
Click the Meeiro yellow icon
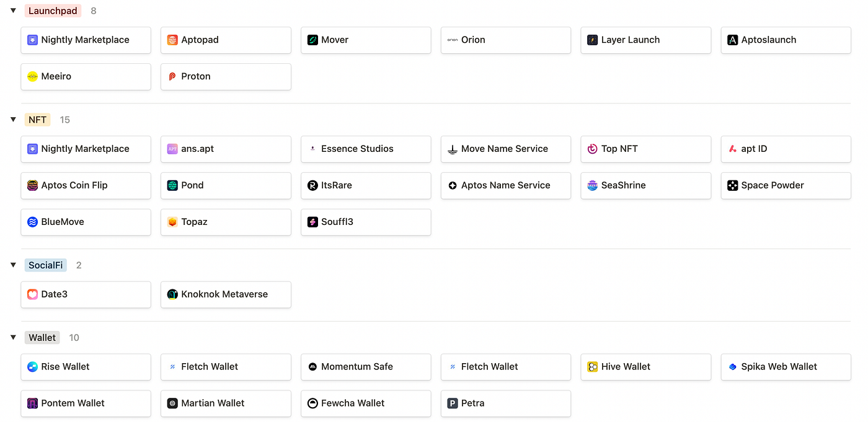[x=32, y=76]
